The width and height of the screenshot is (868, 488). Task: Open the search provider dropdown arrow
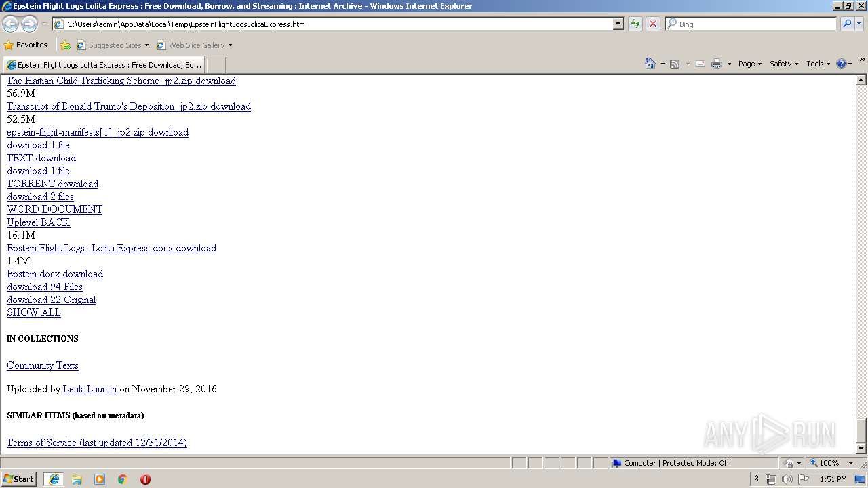click(x=859, y=24)
